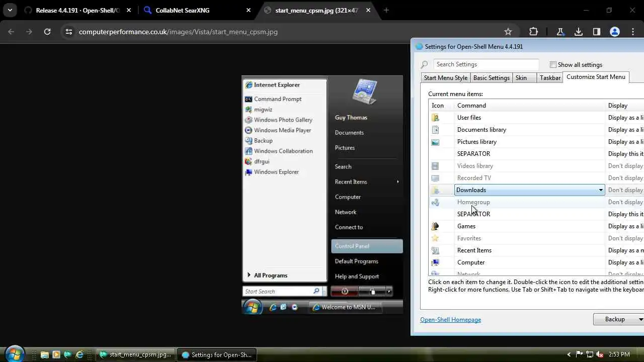Open the Taskbar settings tab

coord(550,78)
